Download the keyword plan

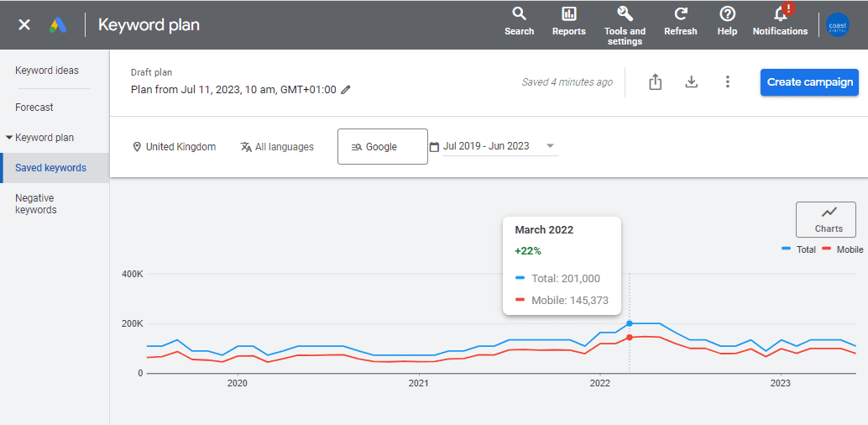(692, 81)
